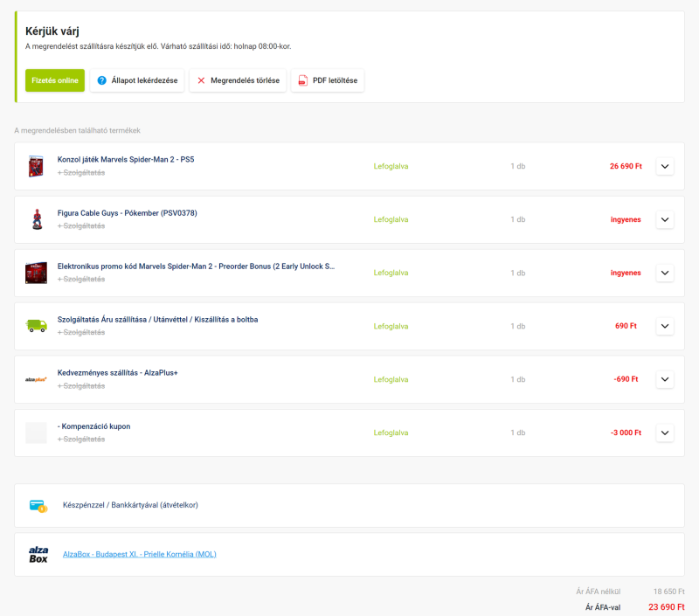
Task: Open the Kompenzáció kupon title
Action: pos(94,426)
